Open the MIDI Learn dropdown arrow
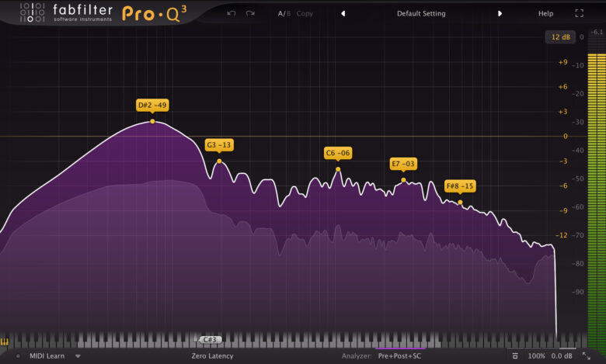The height and width of the screenshot is (364, 606). pyautogui.click(x=78, y=356)
